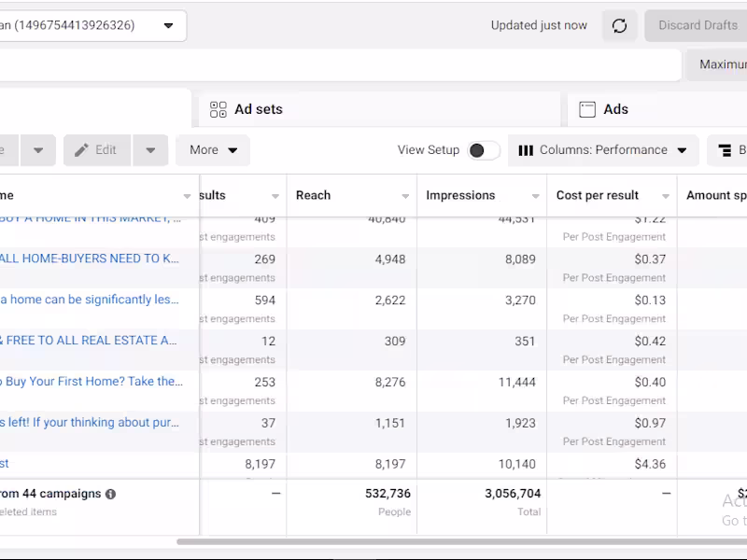Click the Columns bars icon
Screen dimensions: 747x560
click(526, 150)
